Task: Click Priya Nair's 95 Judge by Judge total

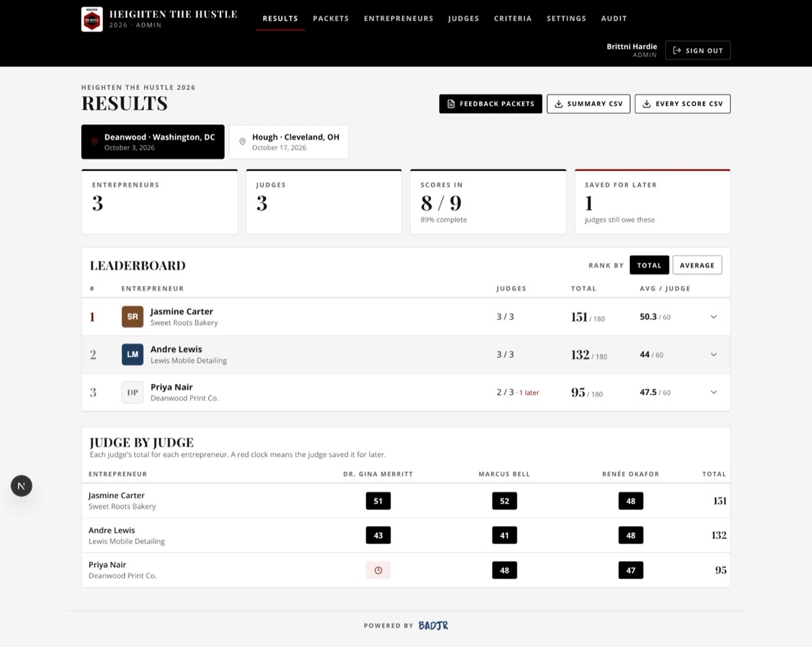Action: [721, 570]
